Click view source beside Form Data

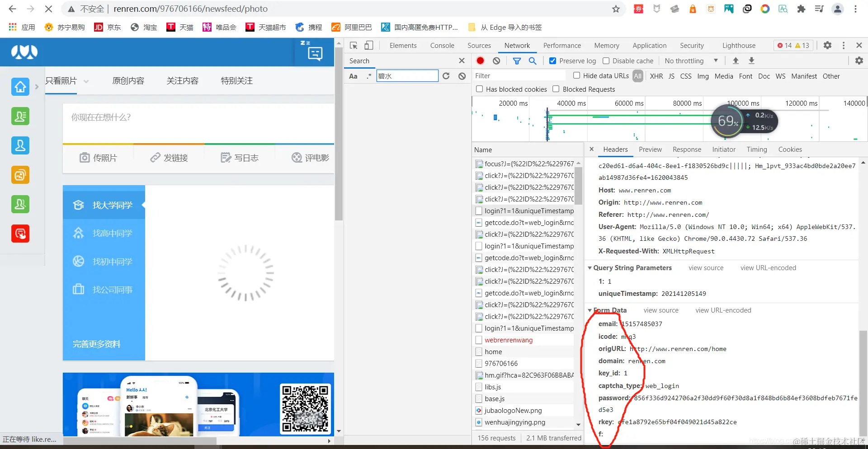click(661, 310)
